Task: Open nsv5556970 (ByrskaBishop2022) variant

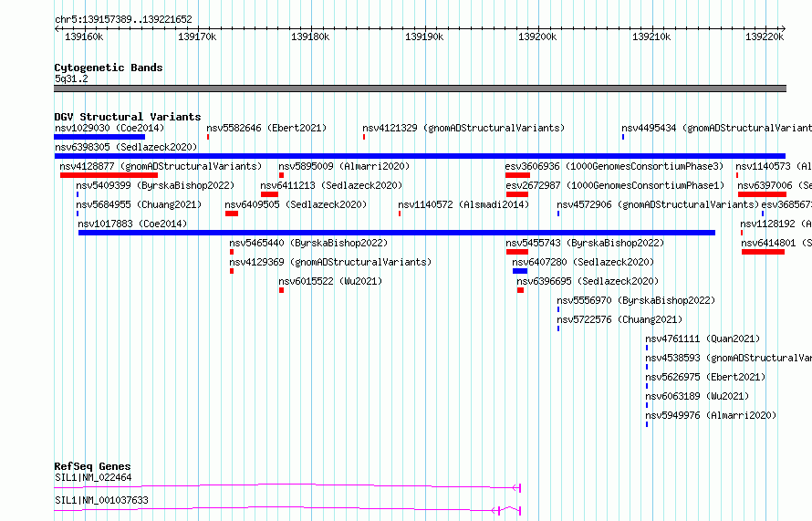Action: click(636, 300)
